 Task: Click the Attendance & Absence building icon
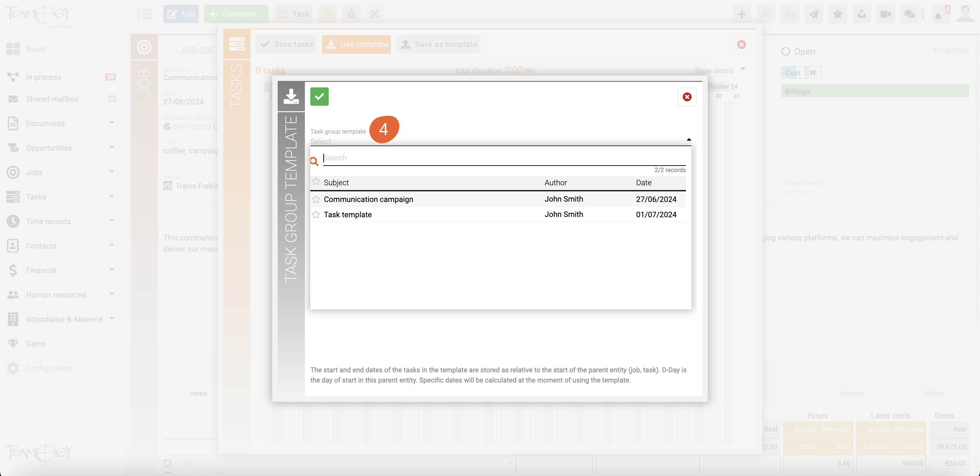click(13, 319)
